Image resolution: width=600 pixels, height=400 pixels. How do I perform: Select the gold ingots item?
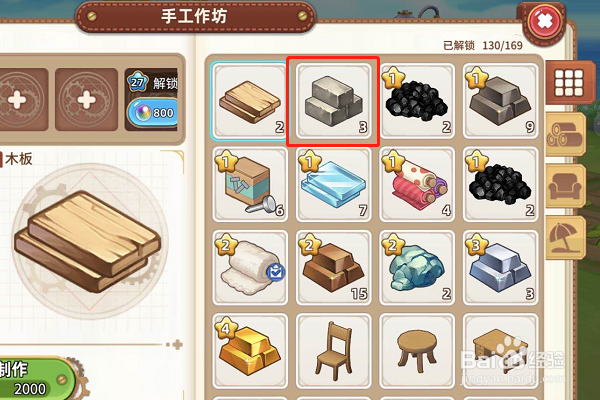(250, 351)
